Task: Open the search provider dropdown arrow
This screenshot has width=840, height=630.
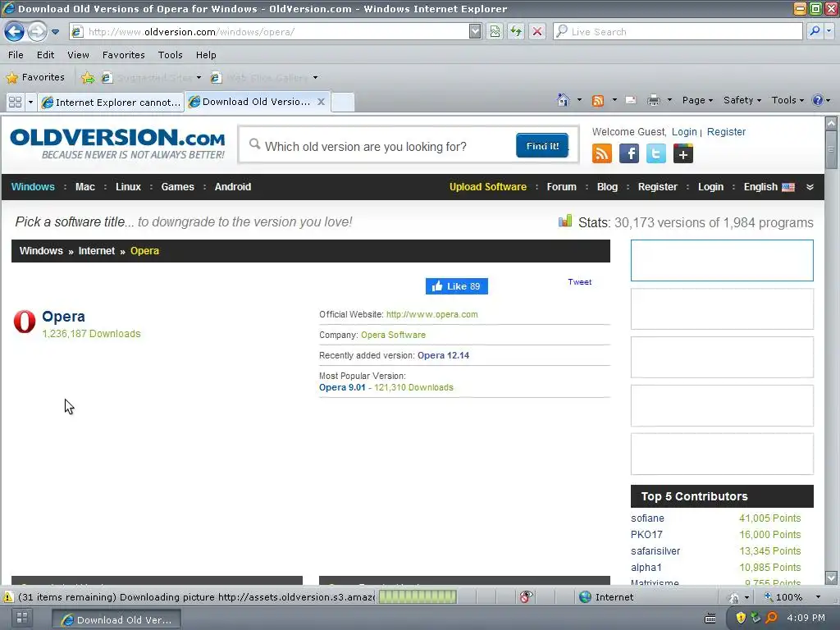Action: coord(829,31)
